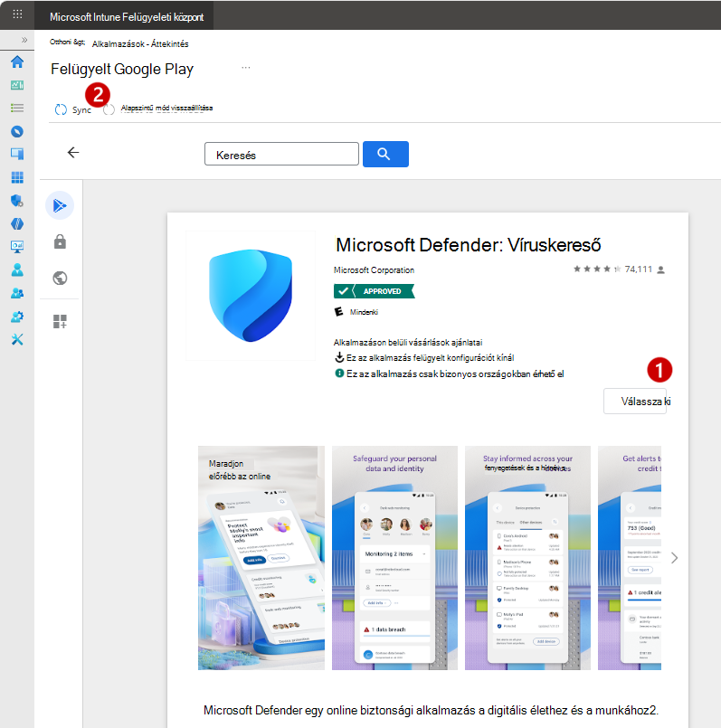721x728 pixels.
Task: Open the app launcher waffle icon
Action: click(x=17, y=14)
